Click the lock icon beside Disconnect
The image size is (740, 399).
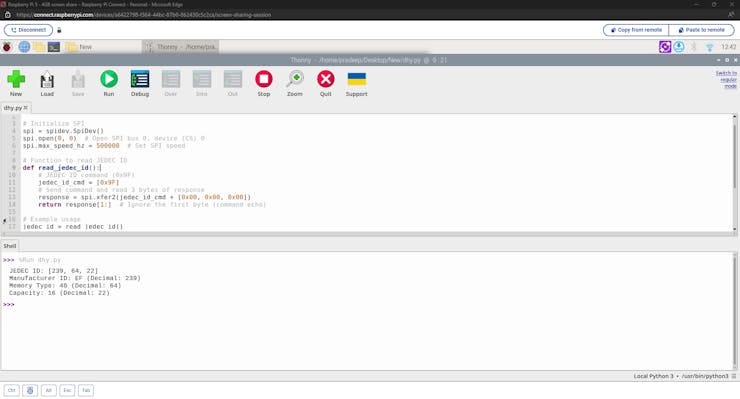click(59, 30)
